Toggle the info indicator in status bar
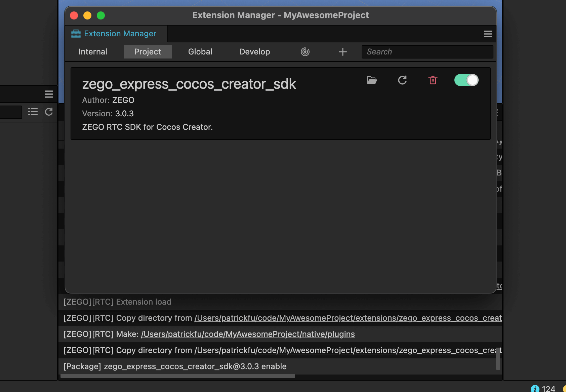The width and height of the screenshot is (566, 392). (x=535, y=388)
